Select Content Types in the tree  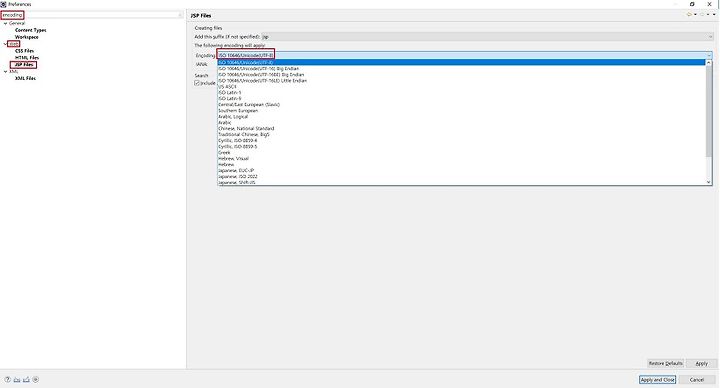(31, 30)
